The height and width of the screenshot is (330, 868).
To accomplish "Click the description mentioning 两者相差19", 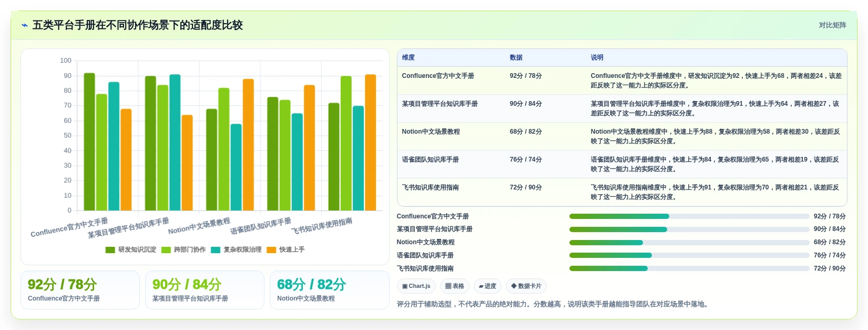I will coord(715,164).
